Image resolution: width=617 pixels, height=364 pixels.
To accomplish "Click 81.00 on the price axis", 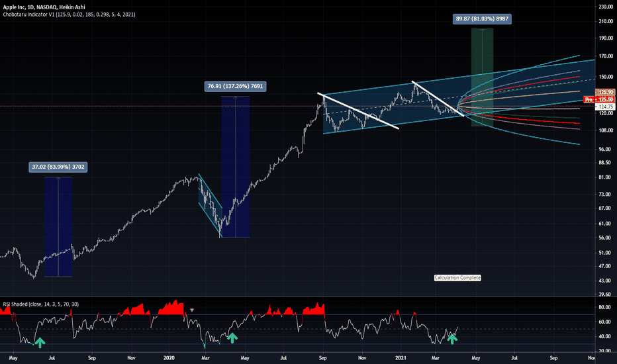I will point(604,177).
